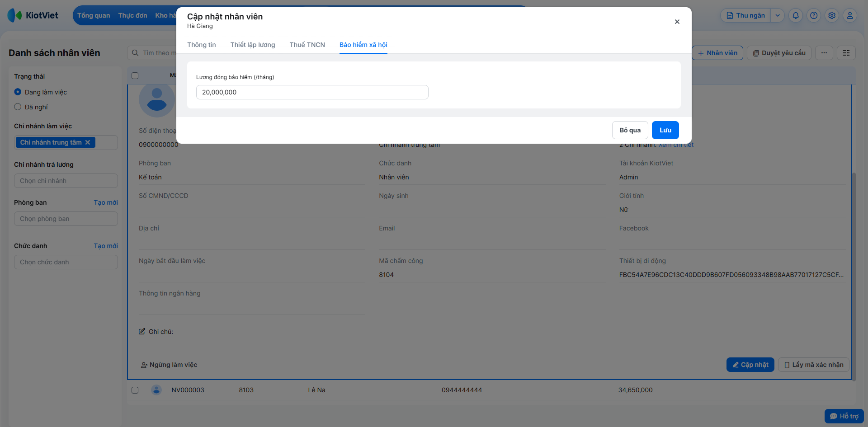Click the Lưu button
Screen dimensions: 868x427
pos(665,130)
